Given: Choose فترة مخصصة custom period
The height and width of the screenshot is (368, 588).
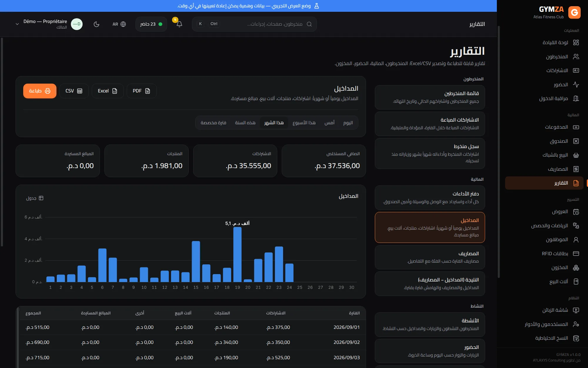Looking at the screenshot, I should click(213, 123).
